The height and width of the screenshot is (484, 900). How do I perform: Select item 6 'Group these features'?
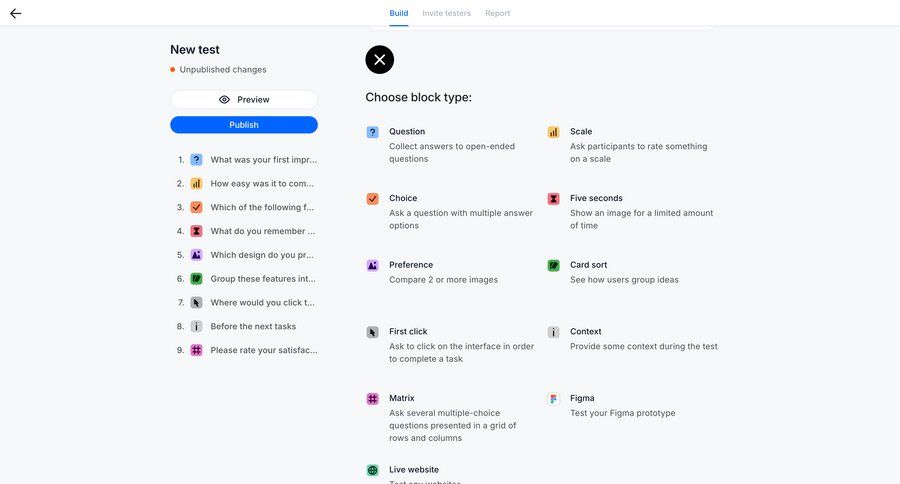pos(262,279)
